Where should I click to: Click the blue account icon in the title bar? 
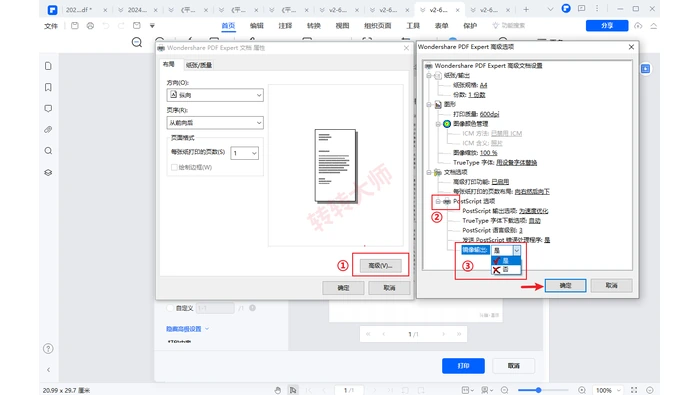pos(566,8)
